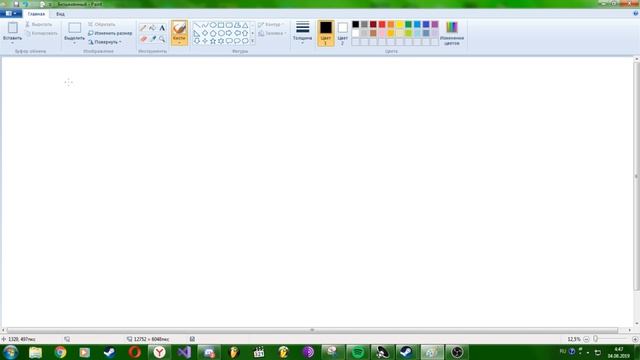Click the blank white canvas area
This screenshot has height=360, width=640.
317,191
